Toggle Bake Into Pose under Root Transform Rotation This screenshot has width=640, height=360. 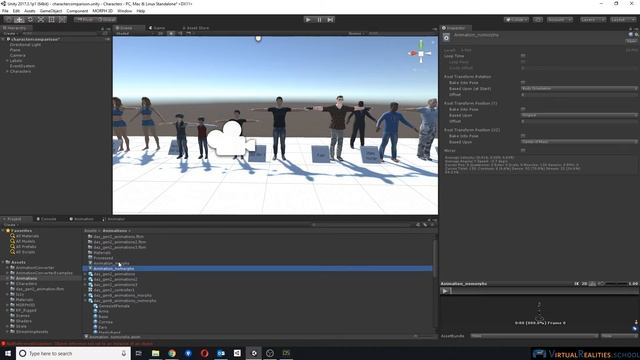pos(523,82)
